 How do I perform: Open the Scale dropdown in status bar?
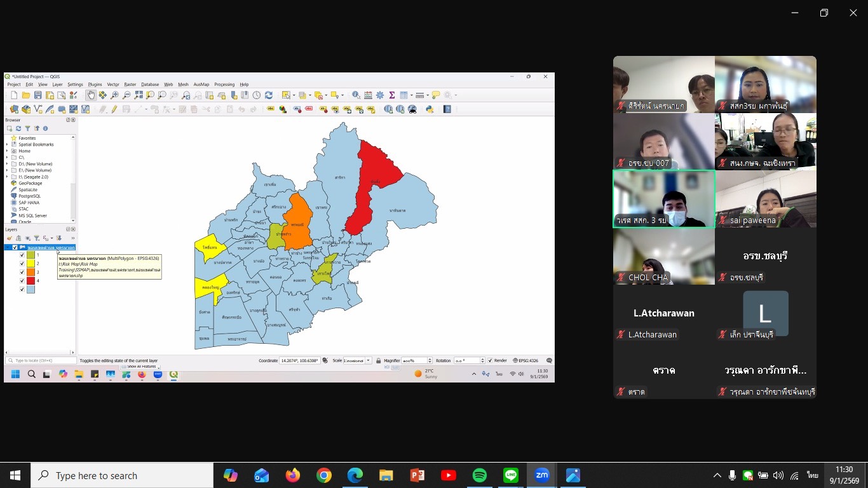point(369,360)
